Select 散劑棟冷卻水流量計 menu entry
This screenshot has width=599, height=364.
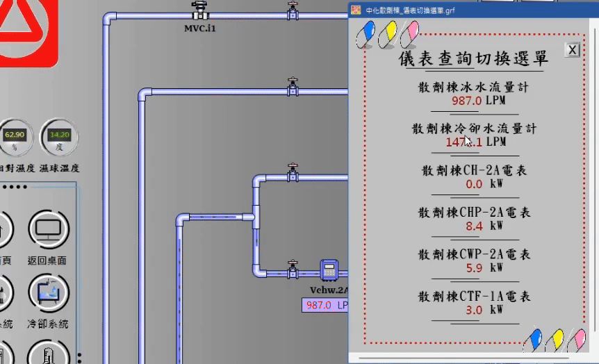pyautogui.click(x=474, y=129)
